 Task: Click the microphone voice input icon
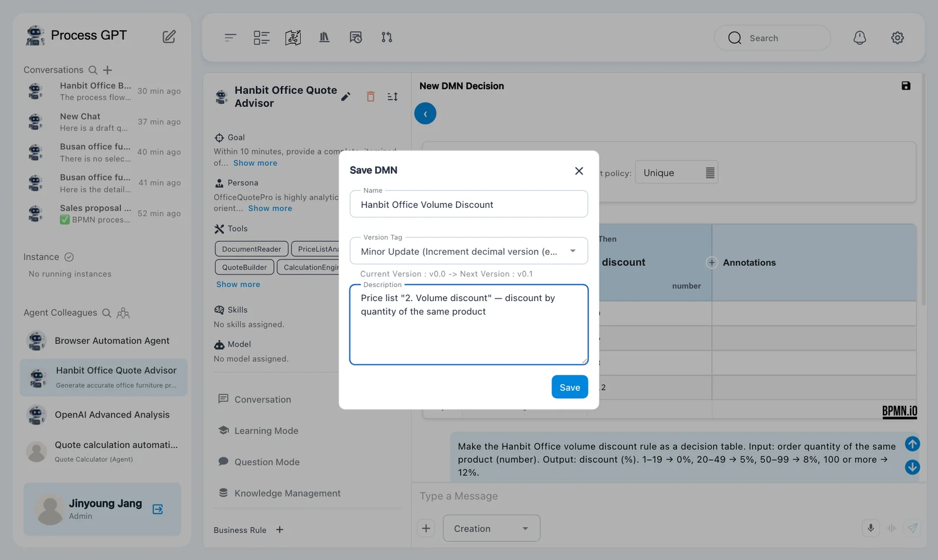click(871, 528)
